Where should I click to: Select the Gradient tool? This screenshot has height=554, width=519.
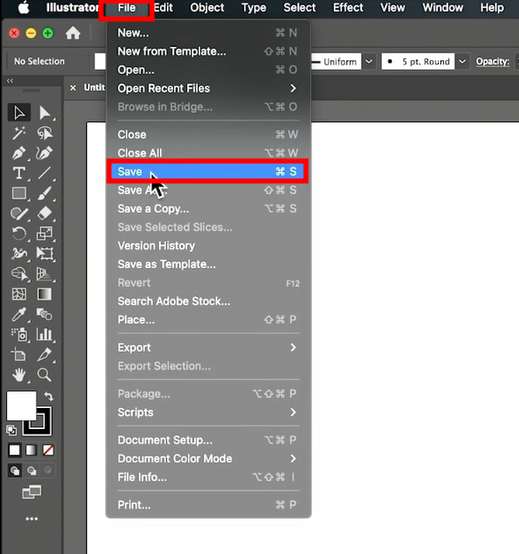(x=45, y=294)
